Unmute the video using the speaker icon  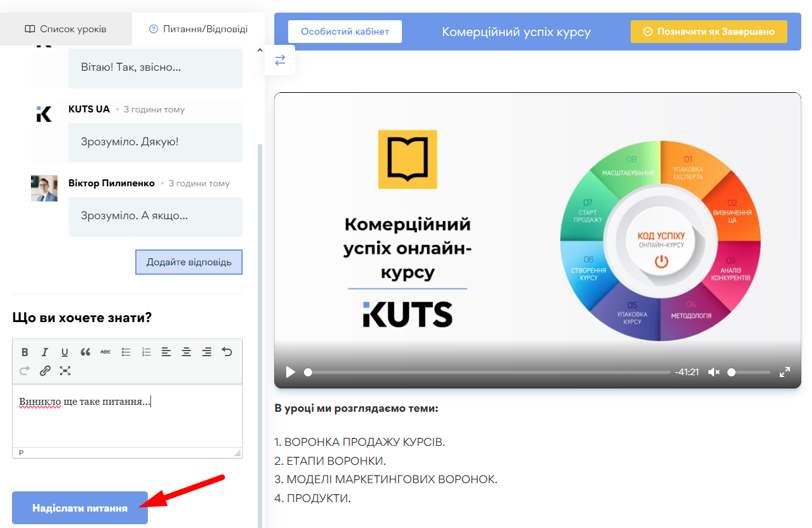pyautogui.click(x=714, y=372)
